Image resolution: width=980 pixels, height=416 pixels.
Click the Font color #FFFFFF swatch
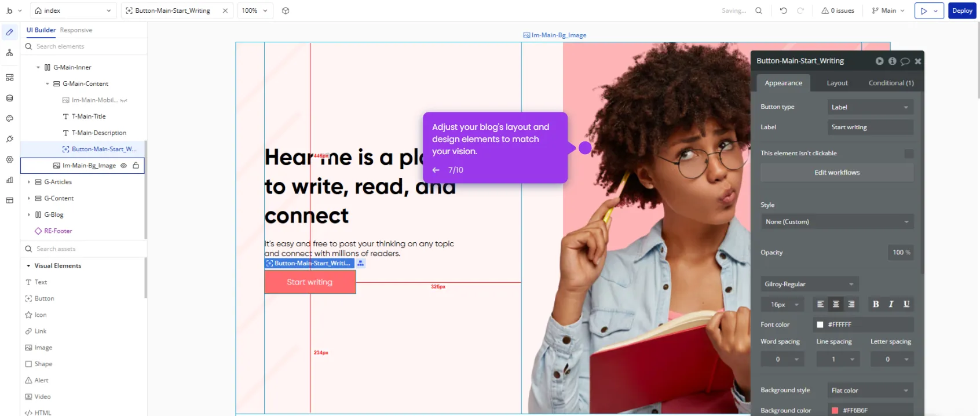[820, 325]
